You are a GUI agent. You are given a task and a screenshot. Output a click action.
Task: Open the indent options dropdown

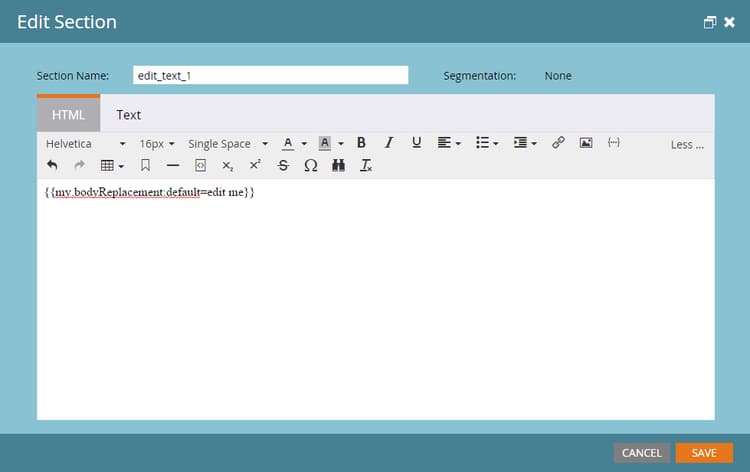525,143
